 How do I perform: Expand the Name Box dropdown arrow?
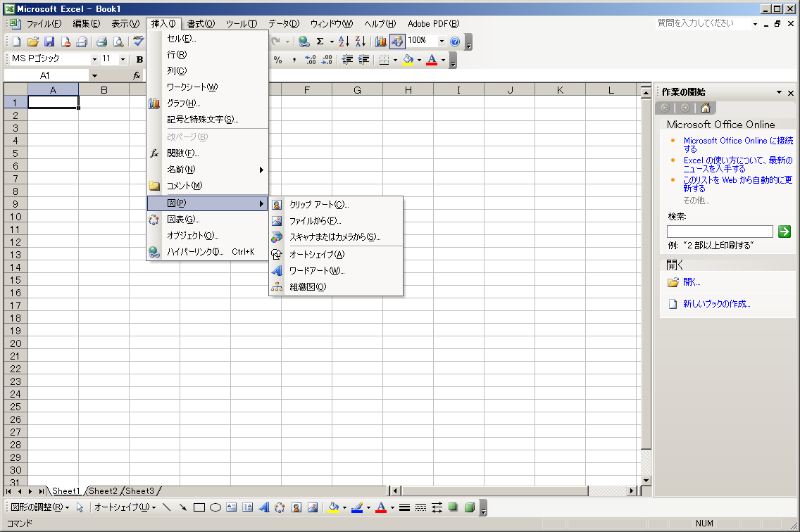[94, 75]
